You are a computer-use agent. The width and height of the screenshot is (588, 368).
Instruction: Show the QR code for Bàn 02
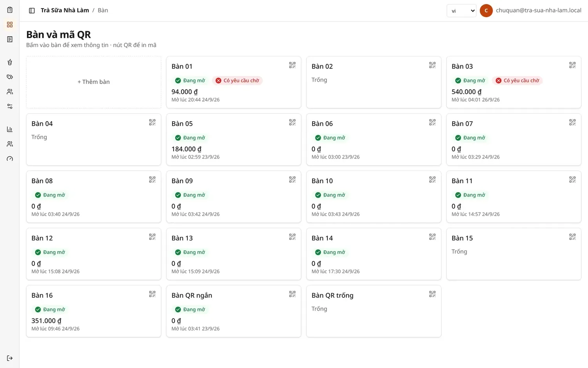(x=432, y=65)
